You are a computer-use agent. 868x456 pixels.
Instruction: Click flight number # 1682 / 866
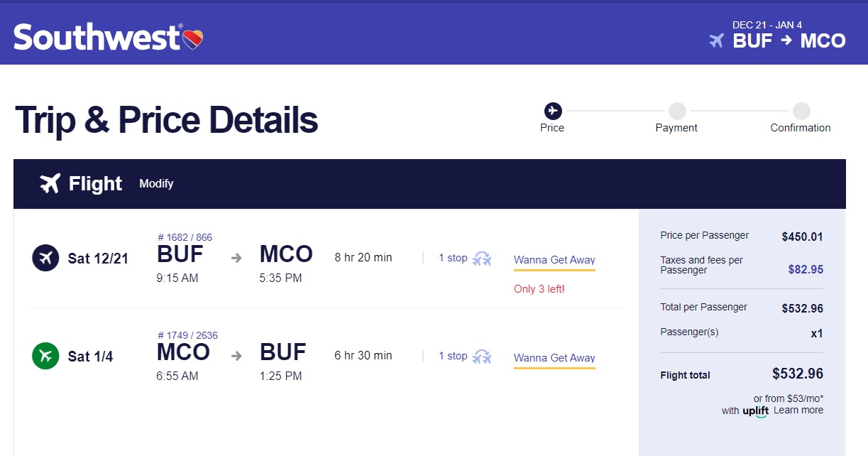185,237
